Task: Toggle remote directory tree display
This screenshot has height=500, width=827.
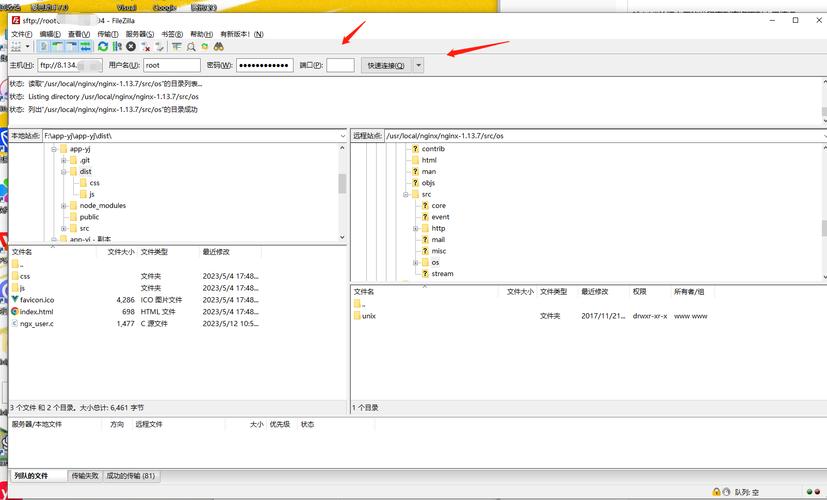Action: coord(71,46)
